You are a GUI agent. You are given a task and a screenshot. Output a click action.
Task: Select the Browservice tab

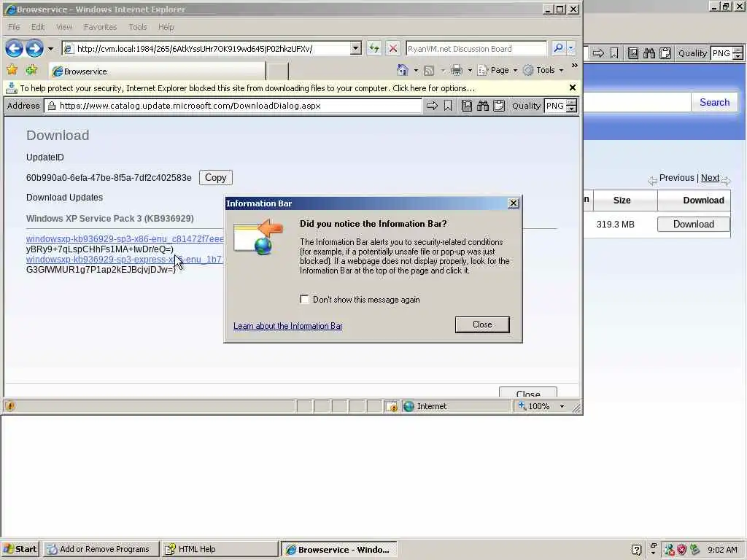pyautogui.click(x=158, y=71)
